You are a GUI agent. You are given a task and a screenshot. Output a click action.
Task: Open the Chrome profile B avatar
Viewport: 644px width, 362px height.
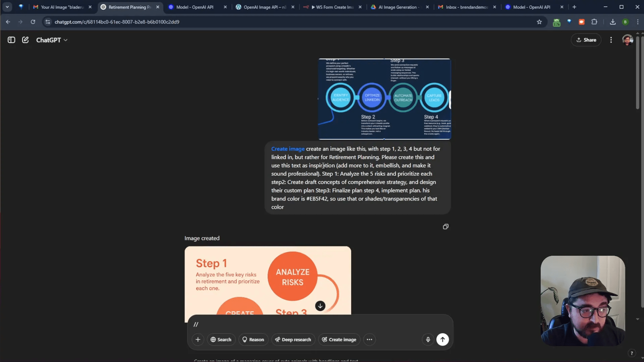point(625,22)
